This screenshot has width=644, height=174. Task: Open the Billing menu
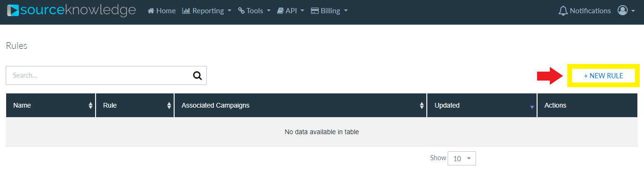pos(329,10)
